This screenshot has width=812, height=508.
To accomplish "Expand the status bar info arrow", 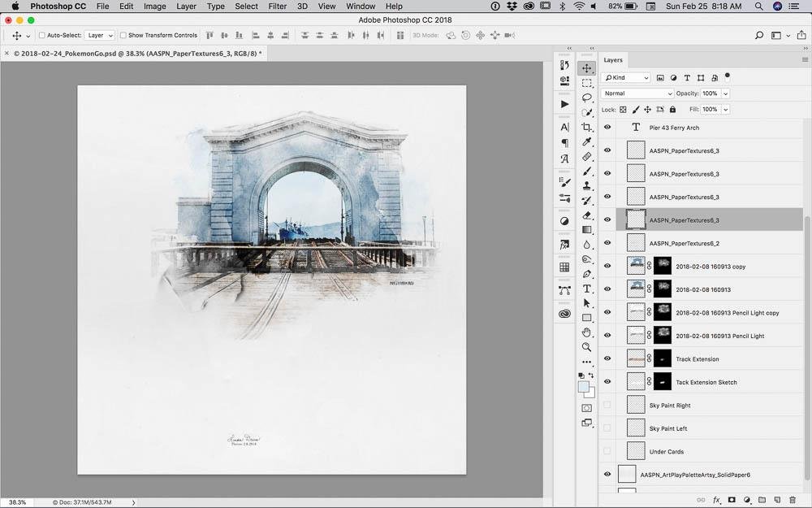I will tap(134, 502).
